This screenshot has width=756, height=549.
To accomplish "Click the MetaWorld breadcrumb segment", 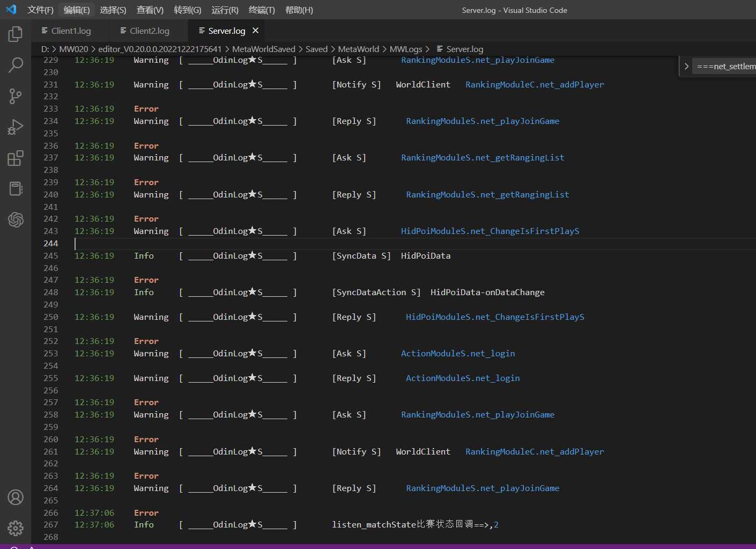I will 358,49.
